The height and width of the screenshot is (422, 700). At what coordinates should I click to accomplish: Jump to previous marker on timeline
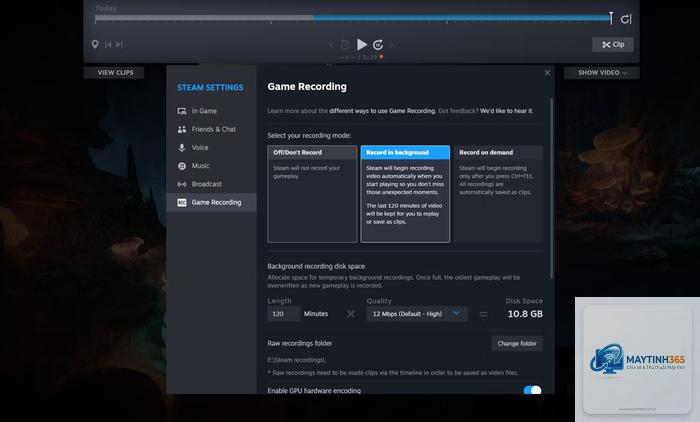point(108,44)
